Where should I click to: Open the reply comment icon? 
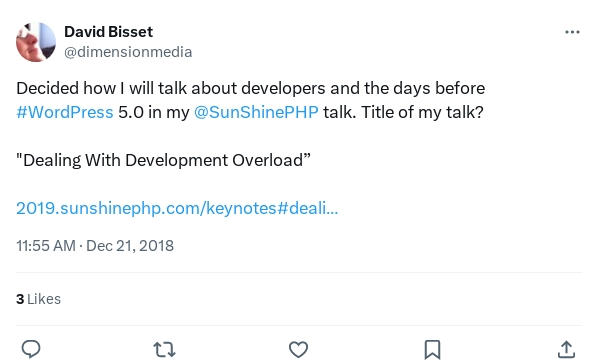(x=31, y=349)
